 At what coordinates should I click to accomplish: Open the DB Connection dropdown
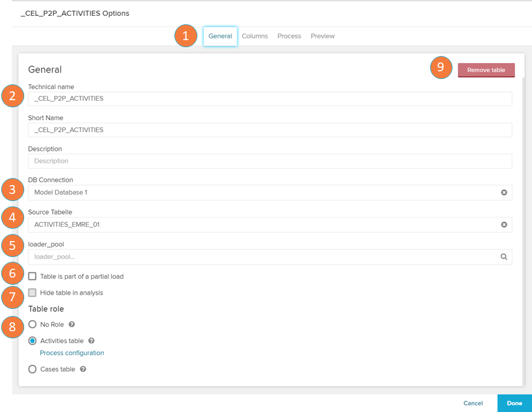point(259,193)
